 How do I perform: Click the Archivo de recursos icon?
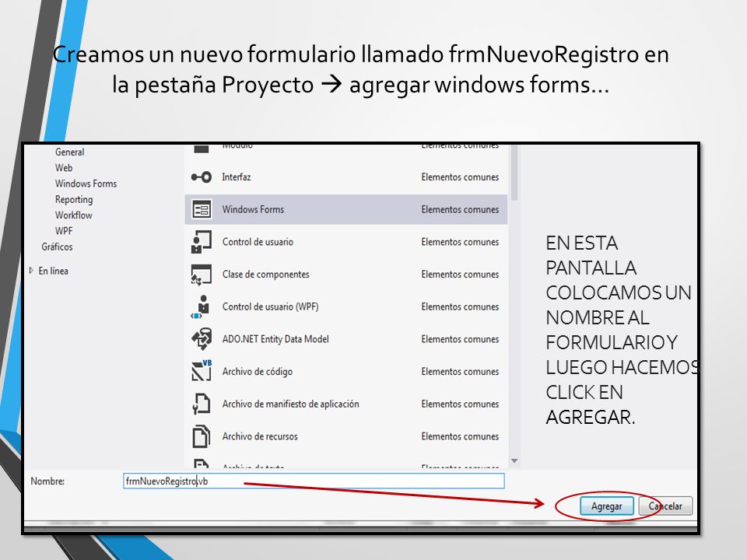[201, 436]
